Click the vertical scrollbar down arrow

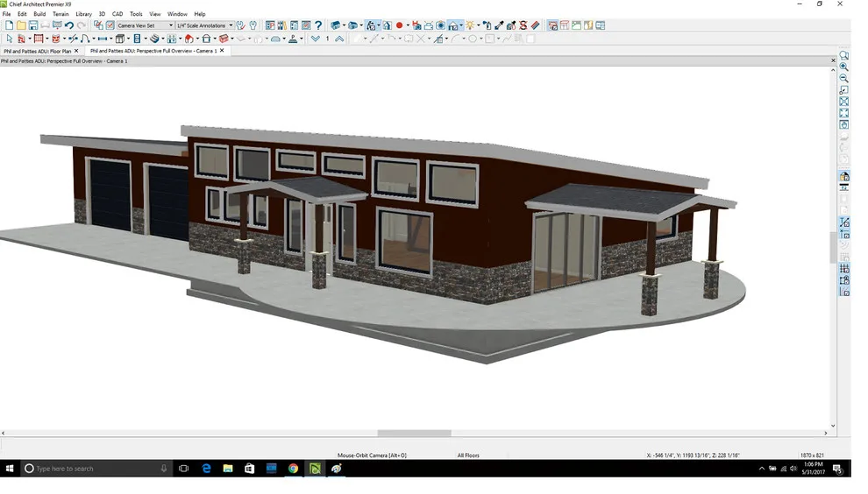[x=833, y=426]
